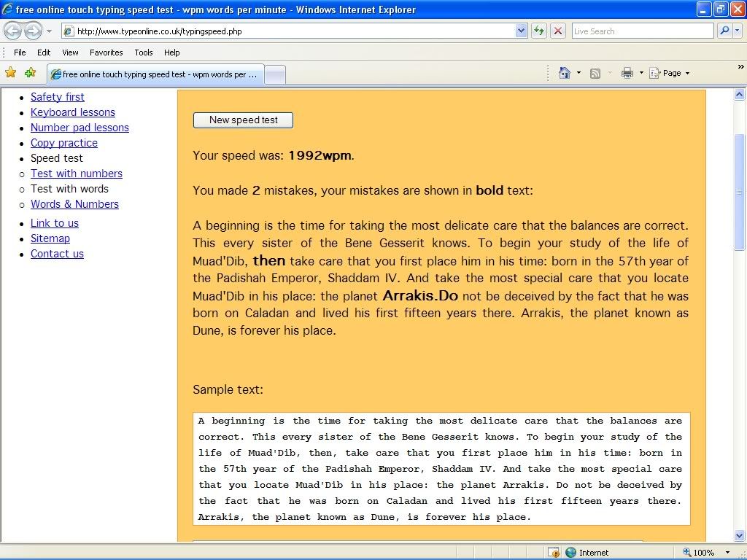Open the Contact us link
The image size is (747, 560).
click(57, 253)
